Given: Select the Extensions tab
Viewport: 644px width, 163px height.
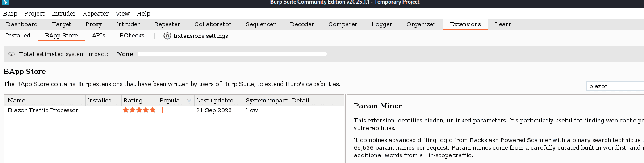Looking at the screenshot, I should (465, 24).
